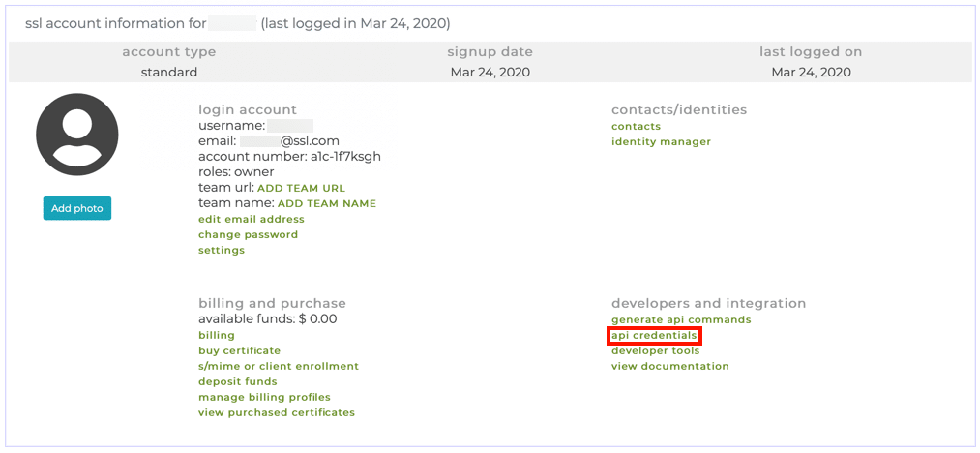Click the contacts link
Image resolution: width=980 pixels, height=453 pixels.
pyautogui.click(x=636, y=126)
